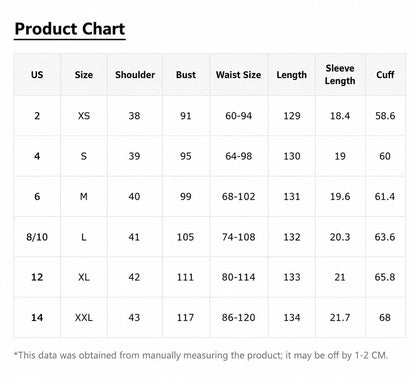Click waist range 86-120
Image resolution: width=416 pixels, height=380 pixels.
tap(238, 317)
